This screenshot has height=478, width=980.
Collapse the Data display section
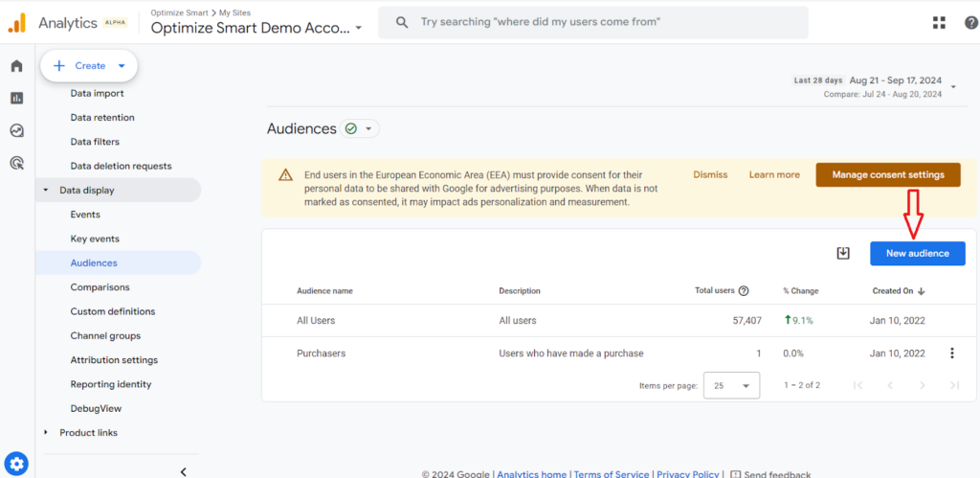click(x=46, y=191)
